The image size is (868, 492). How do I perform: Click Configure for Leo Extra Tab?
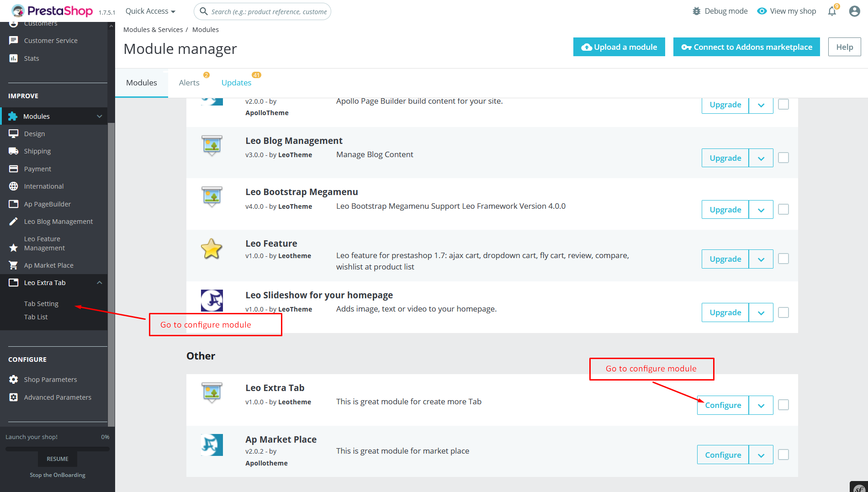(x=723, y=405)
